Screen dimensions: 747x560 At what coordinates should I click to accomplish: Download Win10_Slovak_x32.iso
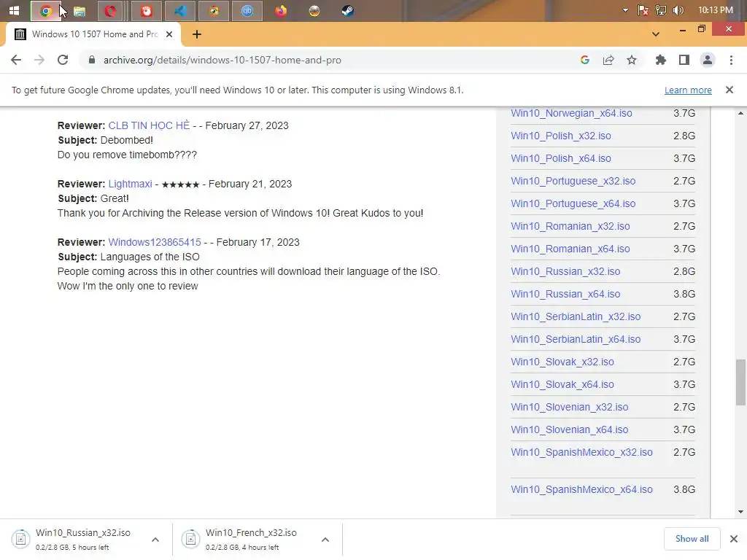tap(562, 362)
